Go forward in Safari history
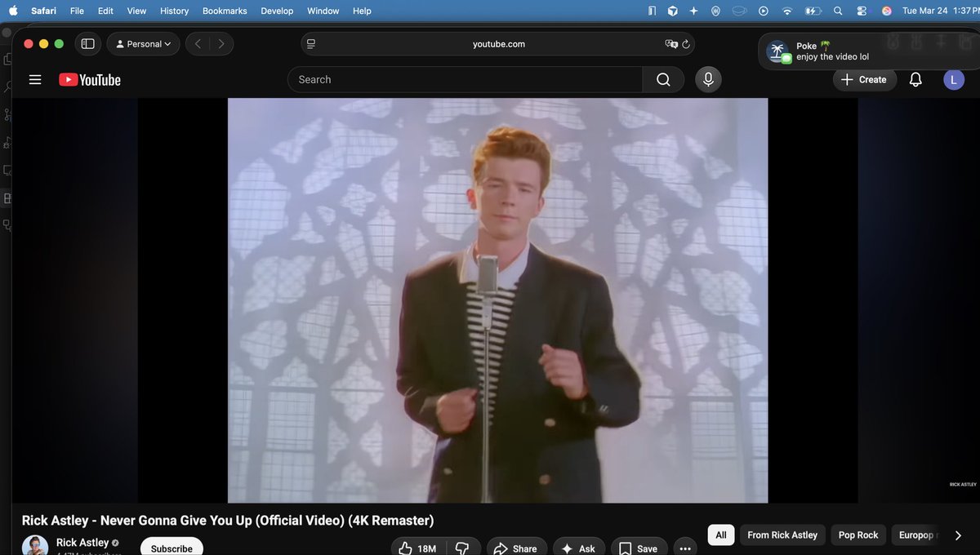The width and height of the screenshot is (980, 555). coord(221,44)
